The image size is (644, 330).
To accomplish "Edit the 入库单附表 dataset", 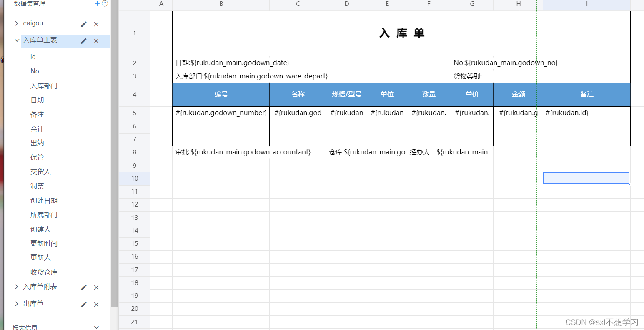I will pos(84,287).
